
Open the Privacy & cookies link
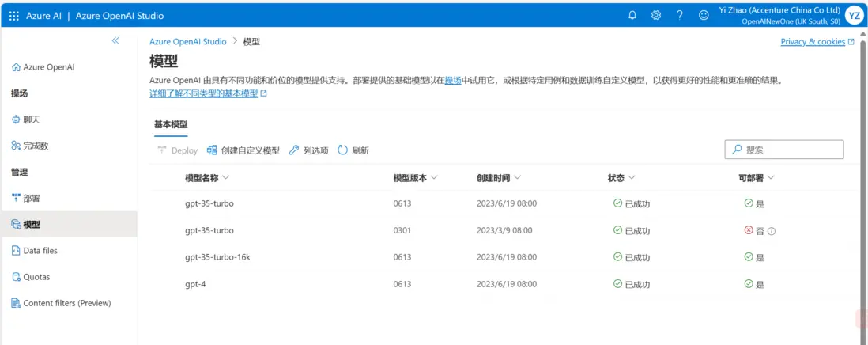(x=817, y=41)
